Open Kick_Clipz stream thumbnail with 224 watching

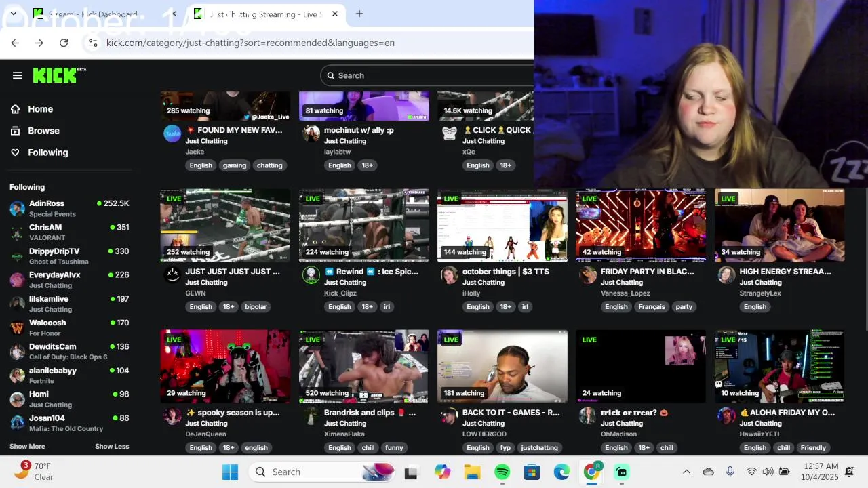click(x=363, y=225)
